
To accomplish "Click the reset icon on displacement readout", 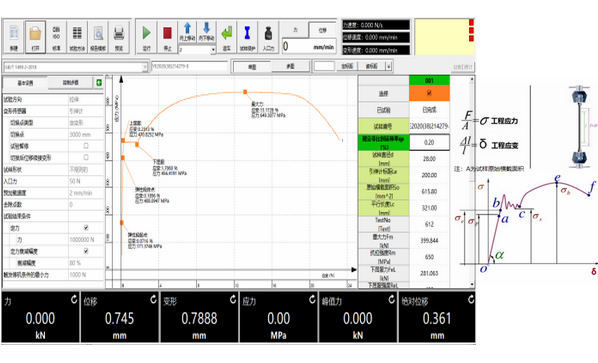I will coord(153,299).
